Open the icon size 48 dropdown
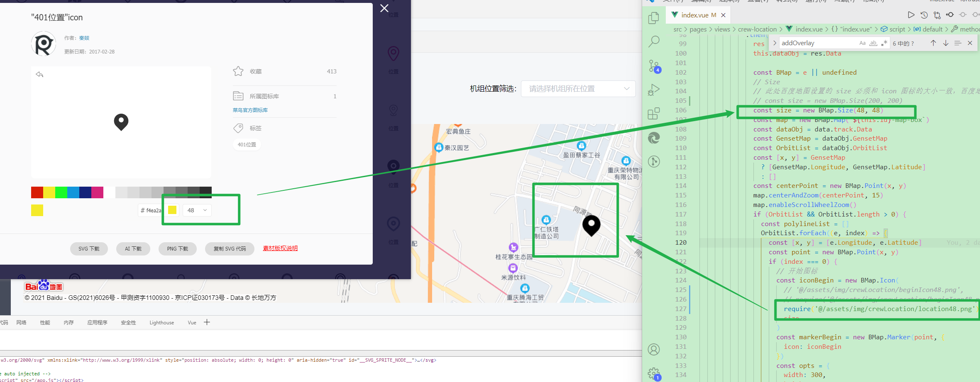The height and width of the screenshot is (382, 980). pos(197,210)
